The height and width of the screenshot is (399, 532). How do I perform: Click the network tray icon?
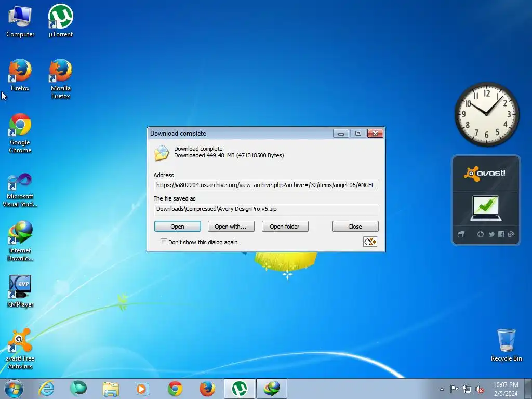coord(467,389)
